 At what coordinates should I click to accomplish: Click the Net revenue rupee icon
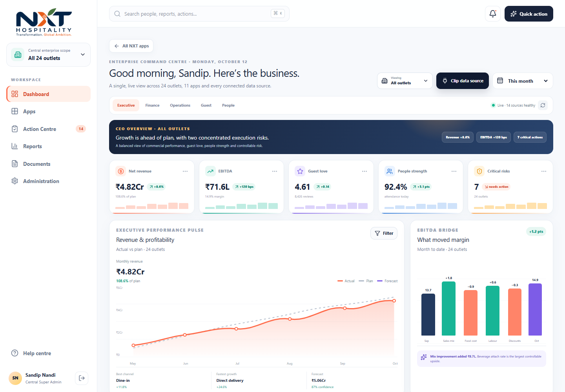tap(121, 171)
